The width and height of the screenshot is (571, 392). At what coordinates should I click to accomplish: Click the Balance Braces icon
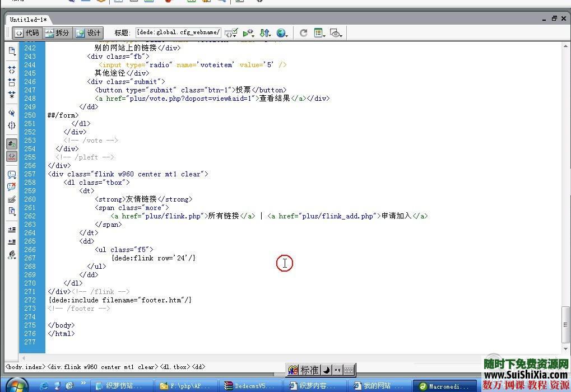pos(12,125)
